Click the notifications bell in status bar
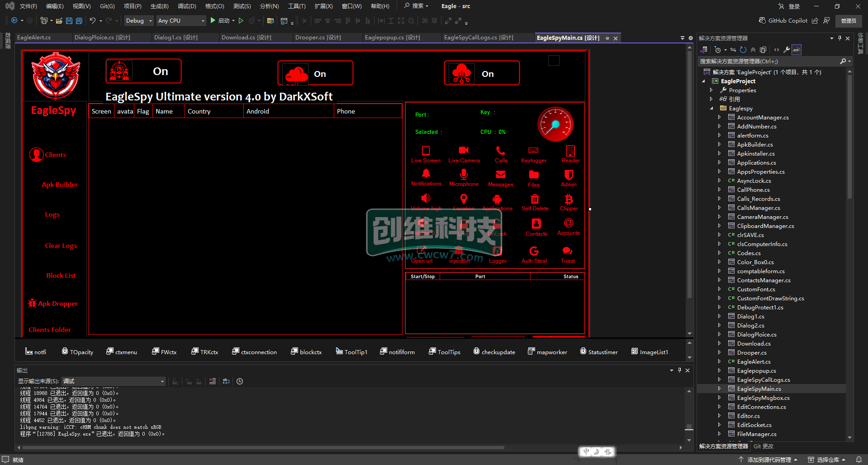The image size is (868, 465). pyautogui.click(x=859, y=460)
